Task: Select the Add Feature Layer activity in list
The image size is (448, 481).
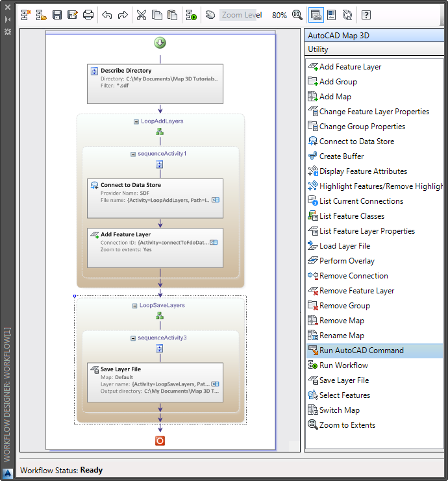Action: [x=375, y=67]
